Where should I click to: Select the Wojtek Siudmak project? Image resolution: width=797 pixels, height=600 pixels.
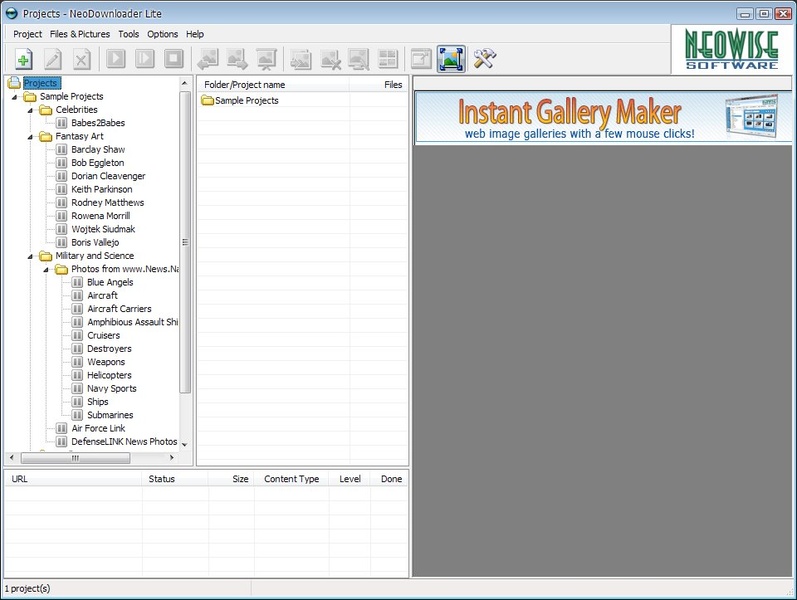click(x=103, y=229)
